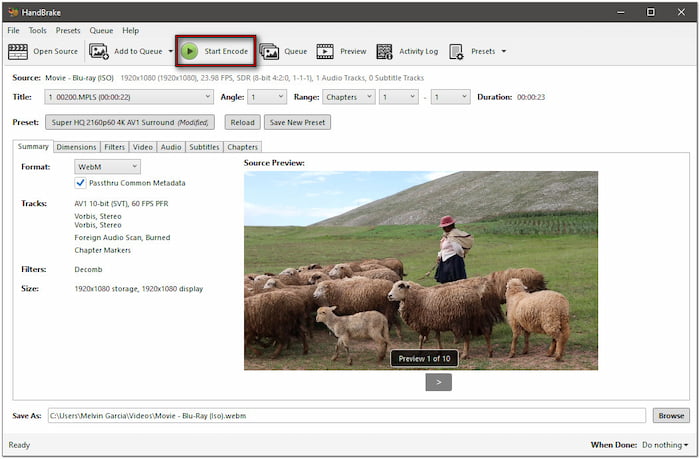700x459 pixels.
Task: Click the next preview arrow button
Action: click(438, 382)
